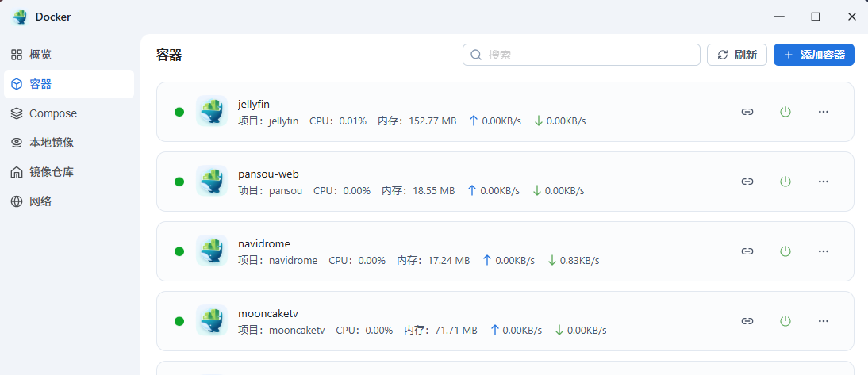Click the Docker whale logo in title bar
Screen dimensions: 868x375
[20, 17]
